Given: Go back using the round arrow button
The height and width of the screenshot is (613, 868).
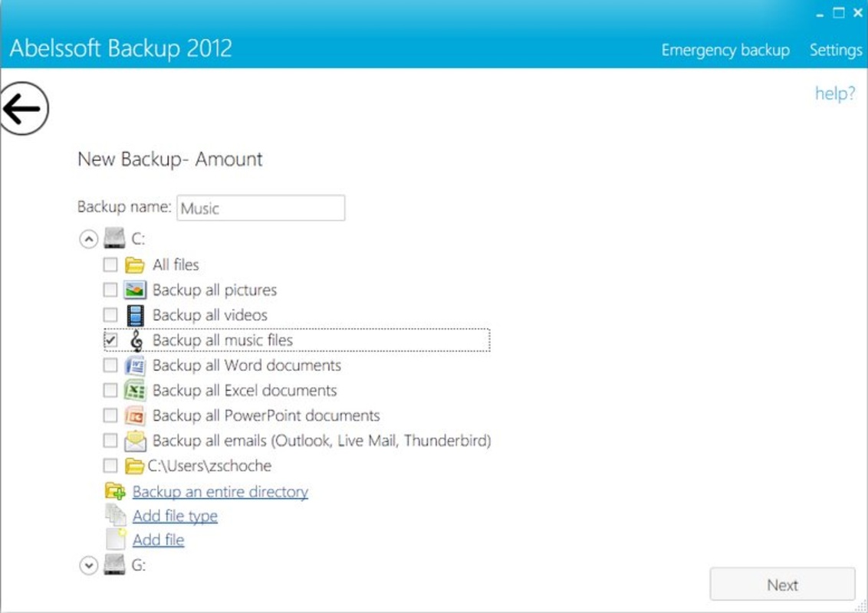Looking at the screenshot, I should (x=24, y=109).
